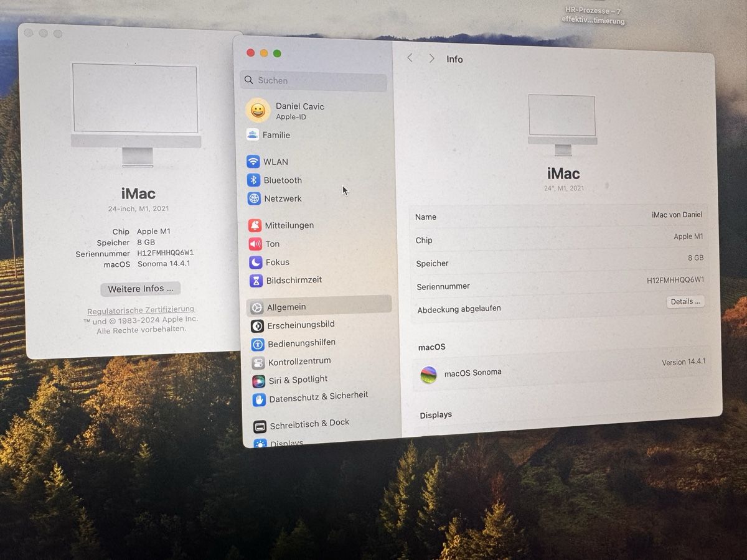Open Erscheinungsbild settings
Viewport: 747px width, 560px height.
[x=301, y=325]
